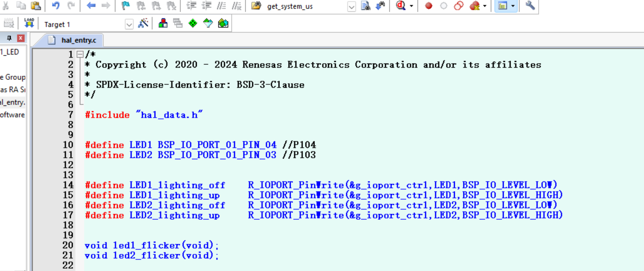Click the Pack Installer icon

coord(223,23)
